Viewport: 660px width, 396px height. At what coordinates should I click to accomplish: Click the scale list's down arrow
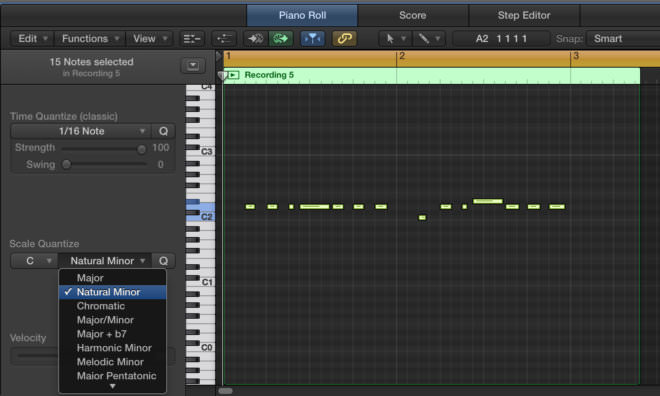coord(112,386)
